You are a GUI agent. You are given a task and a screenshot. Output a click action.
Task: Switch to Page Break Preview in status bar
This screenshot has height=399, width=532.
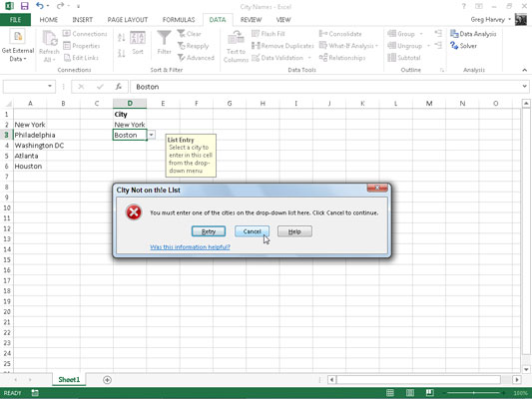[429, 393]
